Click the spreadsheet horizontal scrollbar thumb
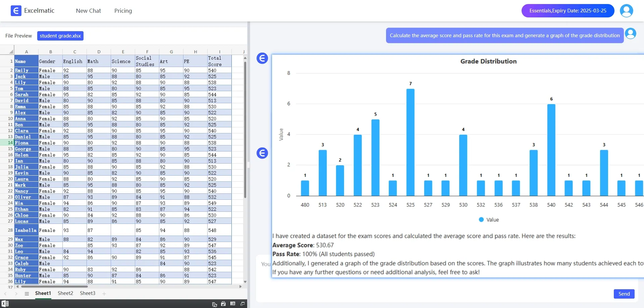644x308 pixels. [x=54, y=287]
